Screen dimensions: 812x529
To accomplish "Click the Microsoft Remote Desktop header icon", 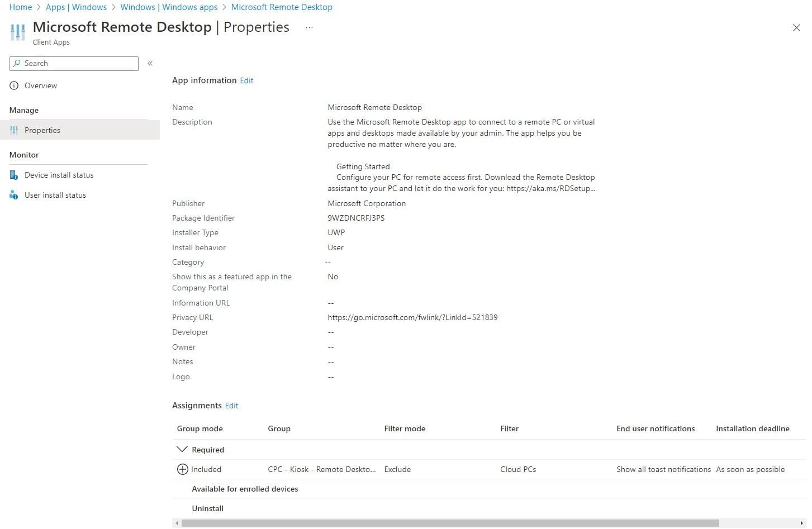I will [x=18, y=32].
